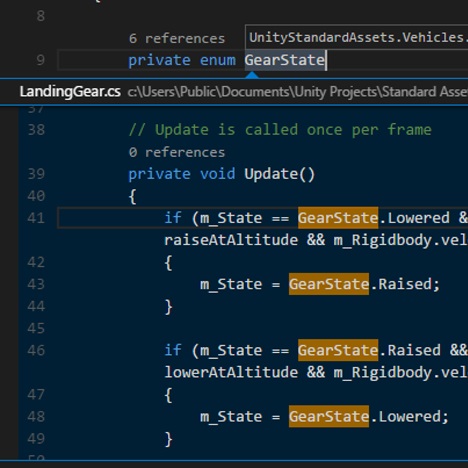Click the "if" keyword on line 46
The height and width of the screenshot is (468, 468).
(x=173, y=350)
